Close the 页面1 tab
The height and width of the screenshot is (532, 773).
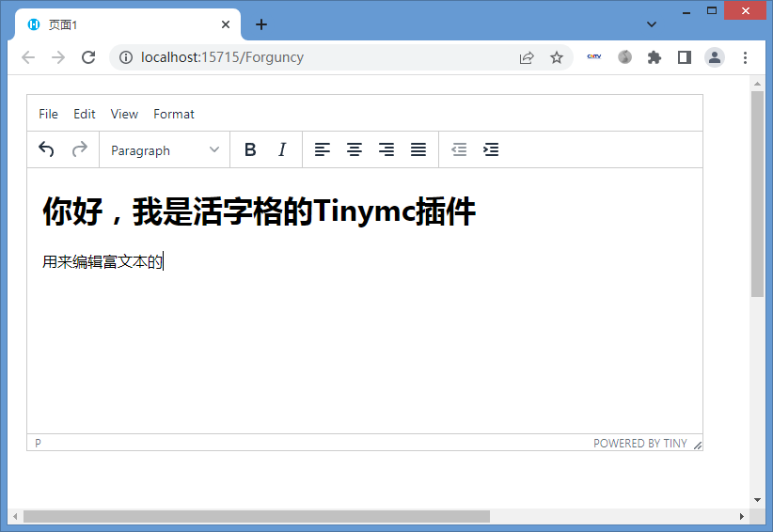(226, 24)
